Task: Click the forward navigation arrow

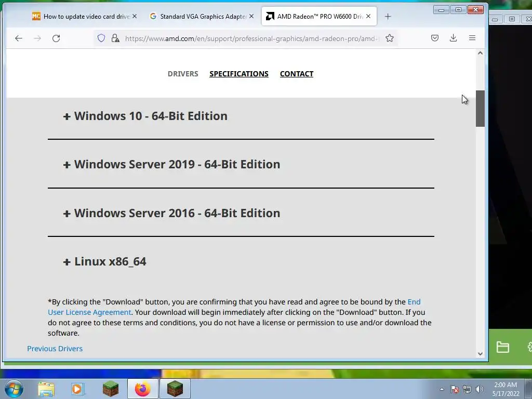Action: (x=37, y=38)
